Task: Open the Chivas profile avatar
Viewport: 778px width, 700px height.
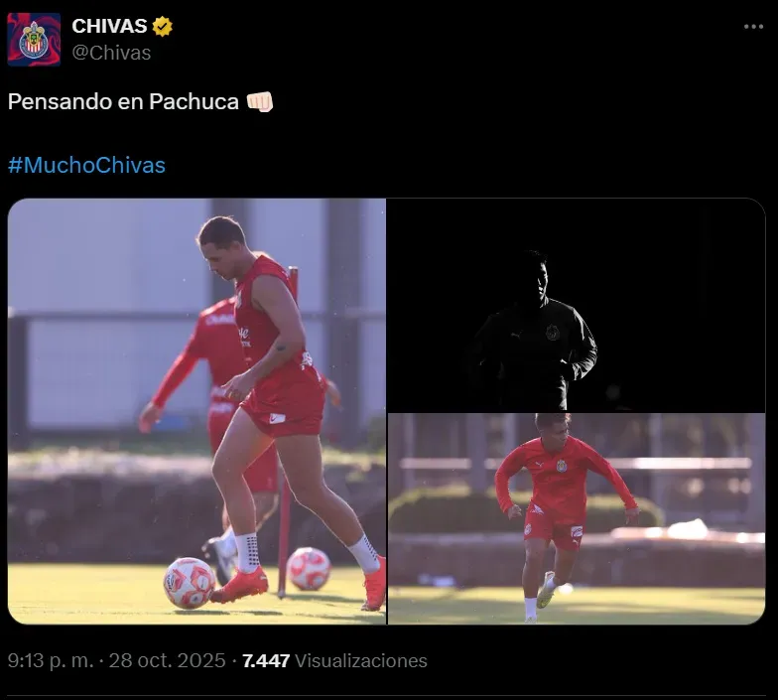Action: [34, 40]
